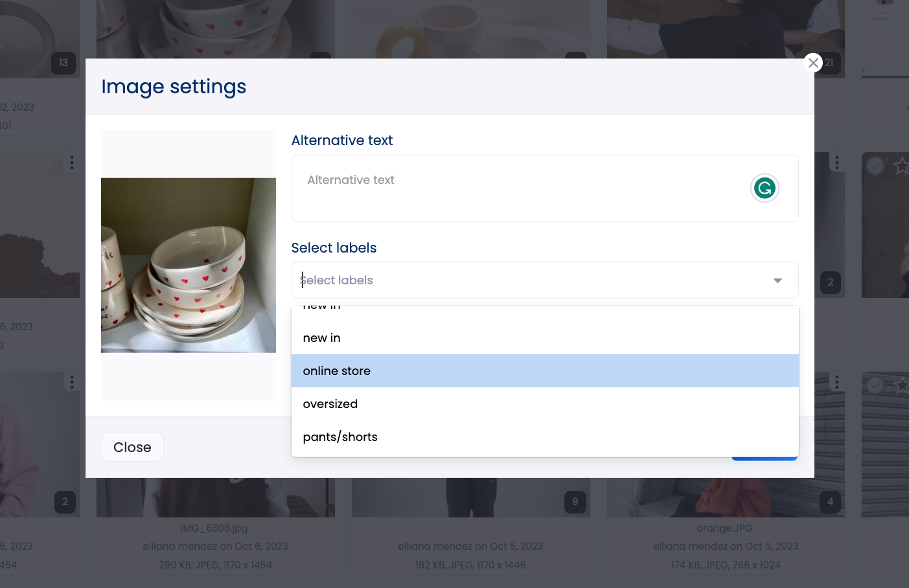This screenshot has height=588, width=909.
Task: Click the "162 KB, JPEG, 1170 x 1446" details
Action: (471, 565)
